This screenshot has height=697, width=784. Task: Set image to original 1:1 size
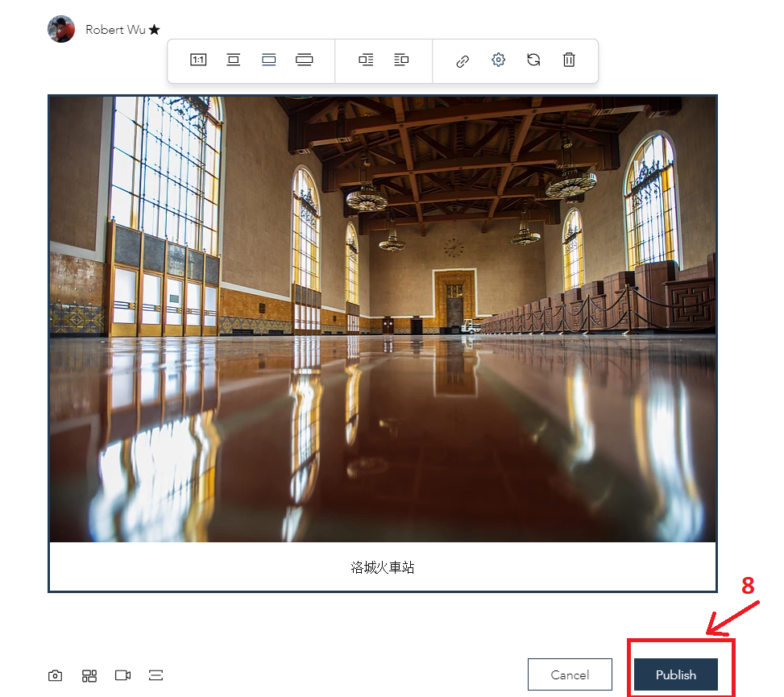coord(198,60)
